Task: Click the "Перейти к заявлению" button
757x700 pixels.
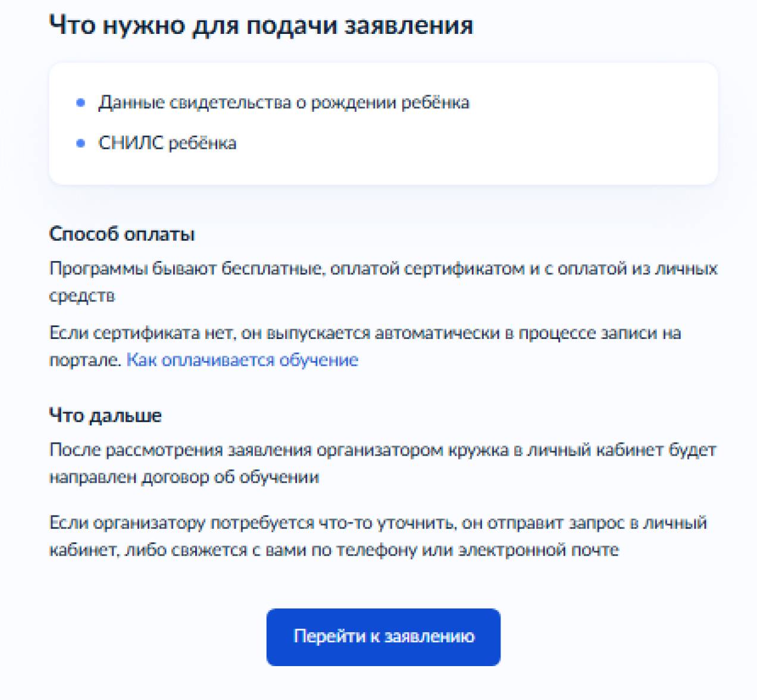Action: [x=383, y=636]
